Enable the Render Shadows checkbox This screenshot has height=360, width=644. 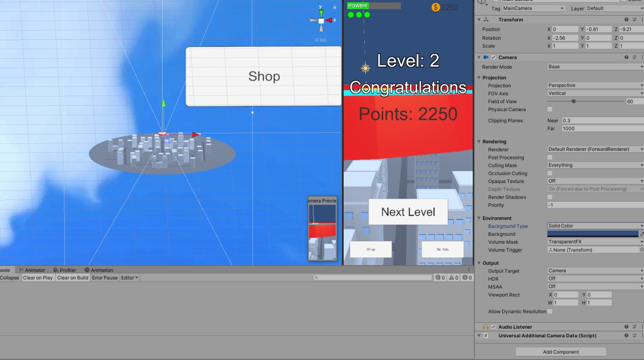(550, 197)
